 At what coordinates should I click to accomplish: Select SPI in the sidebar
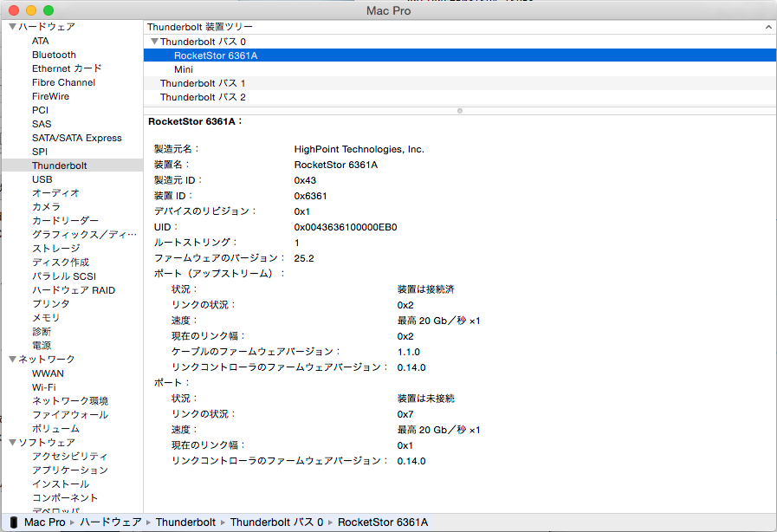pos(40,152)
